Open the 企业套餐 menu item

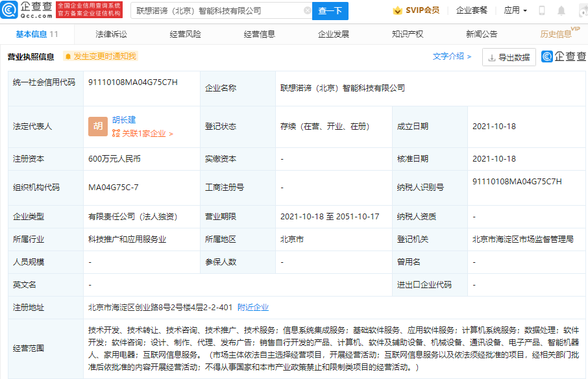pyautogui.click(x=472, y=11)
